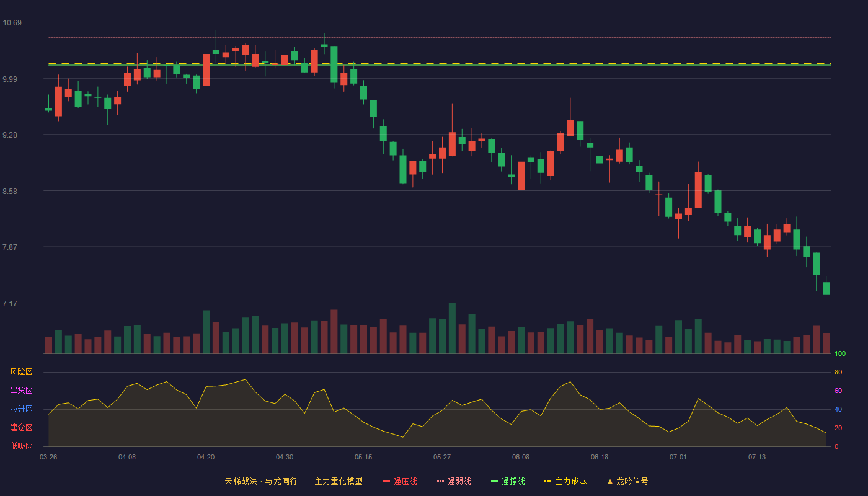This screenshot has height=496, width=868.
Task: Toggle the 强压线 legend item
Action: tap(400, 481)
